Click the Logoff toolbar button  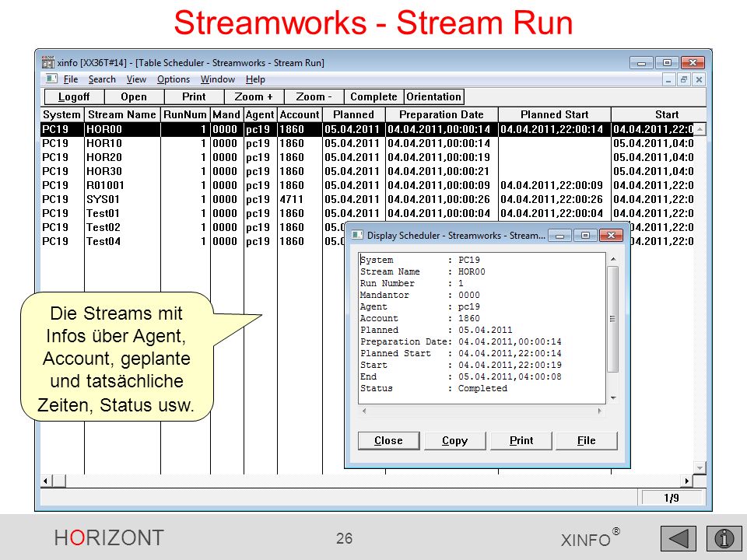pos(74,96)
